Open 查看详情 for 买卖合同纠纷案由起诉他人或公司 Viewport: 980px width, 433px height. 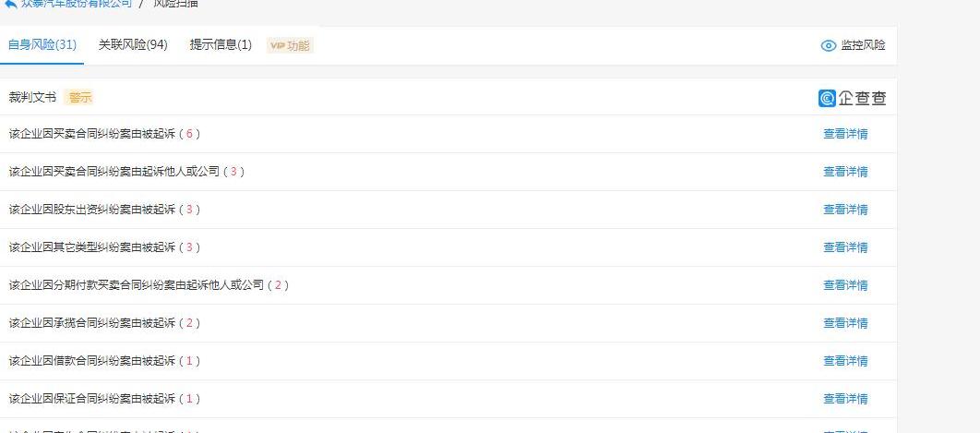click(845, 172)
